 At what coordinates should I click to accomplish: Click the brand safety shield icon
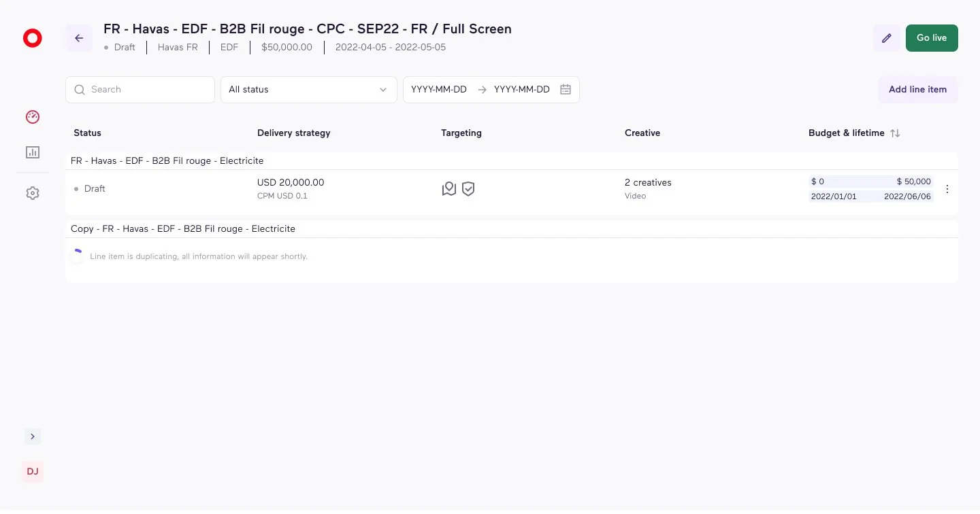pyautogui.click(x=468, y=189)
